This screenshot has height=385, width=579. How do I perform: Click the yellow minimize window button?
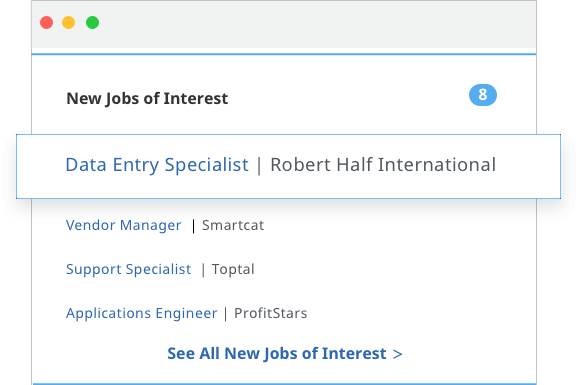pyautogui.click(x=69, y=23)
